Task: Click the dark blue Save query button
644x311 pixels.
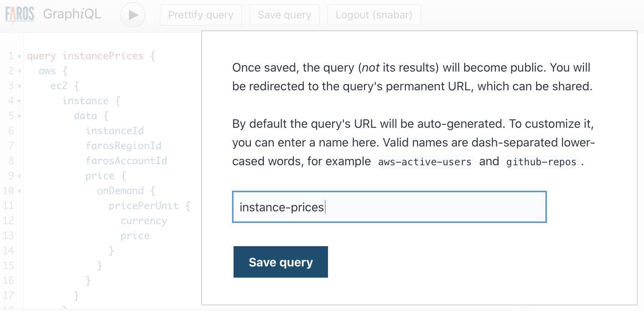Action: click(280, 262)
